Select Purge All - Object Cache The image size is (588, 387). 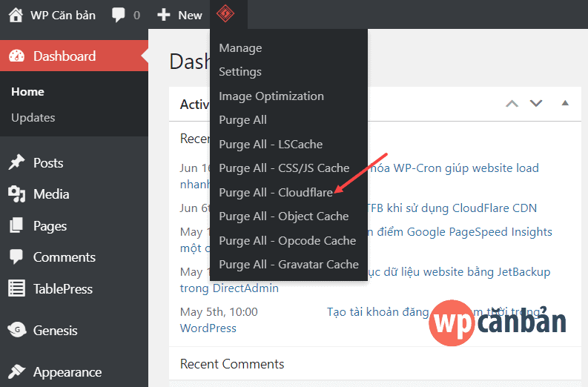pos(283,216)
